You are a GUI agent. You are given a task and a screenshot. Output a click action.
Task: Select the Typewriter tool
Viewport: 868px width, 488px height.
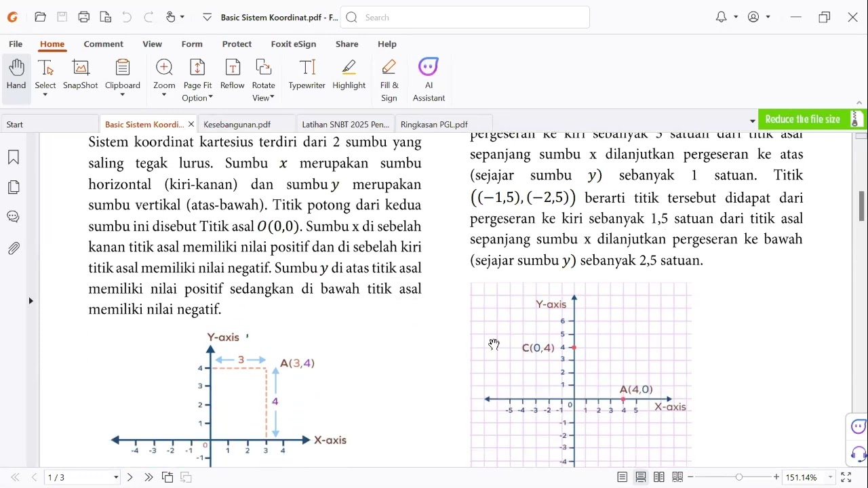click(307, 75)
